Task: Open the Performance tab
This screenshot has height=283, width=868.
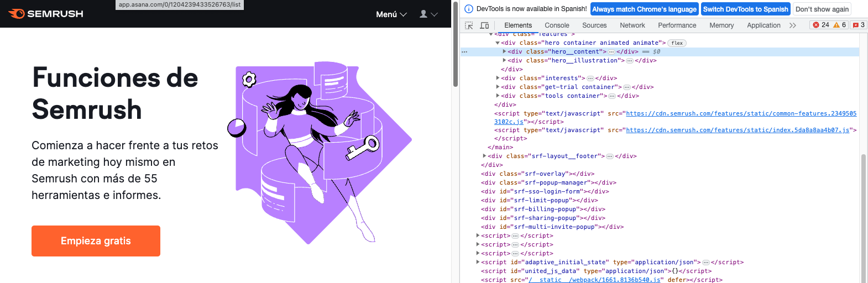Action: [x=677, y=25]
